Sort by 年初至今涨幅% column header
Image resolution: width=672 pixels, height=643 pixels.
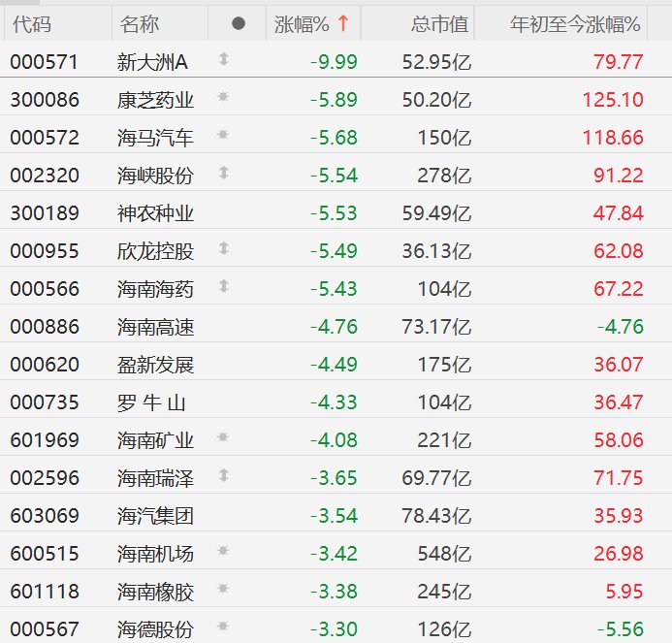click(576, 24)
